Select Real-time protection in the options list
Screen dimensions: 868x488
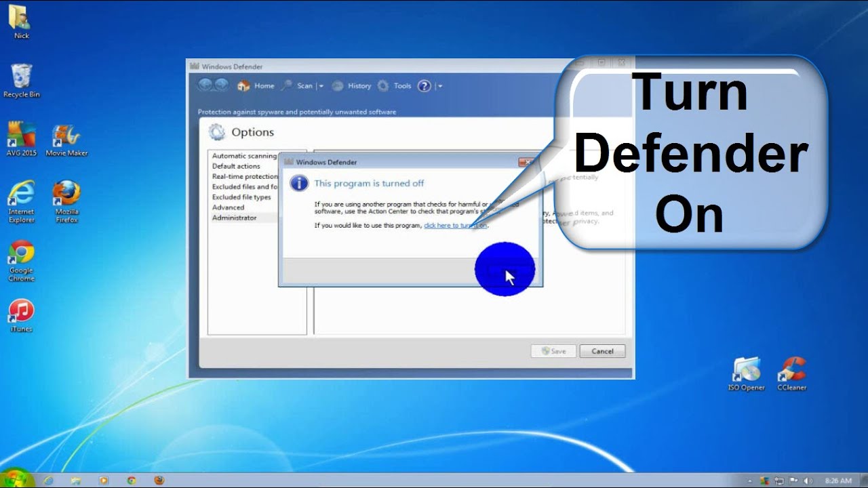(x=245, y=176)
